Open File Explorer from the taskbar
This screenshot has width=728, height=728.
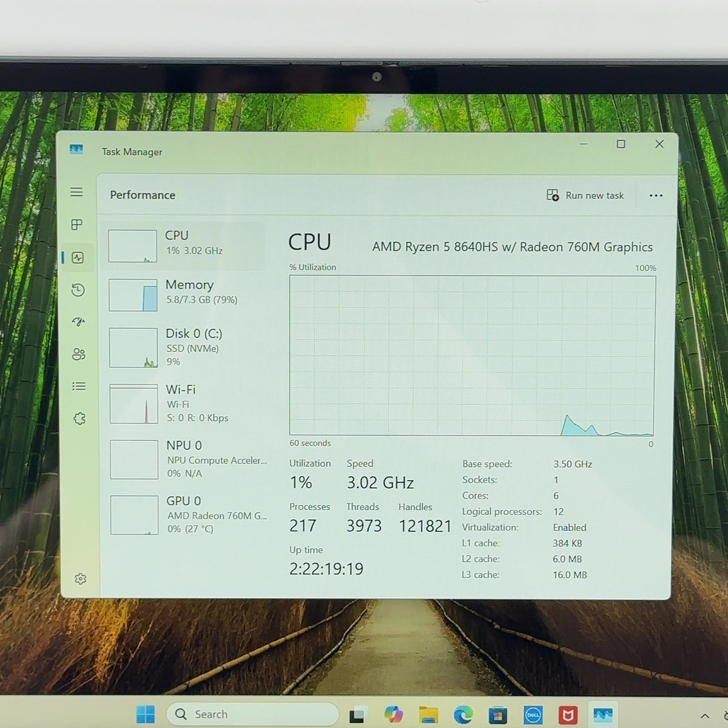pos(428,715)
